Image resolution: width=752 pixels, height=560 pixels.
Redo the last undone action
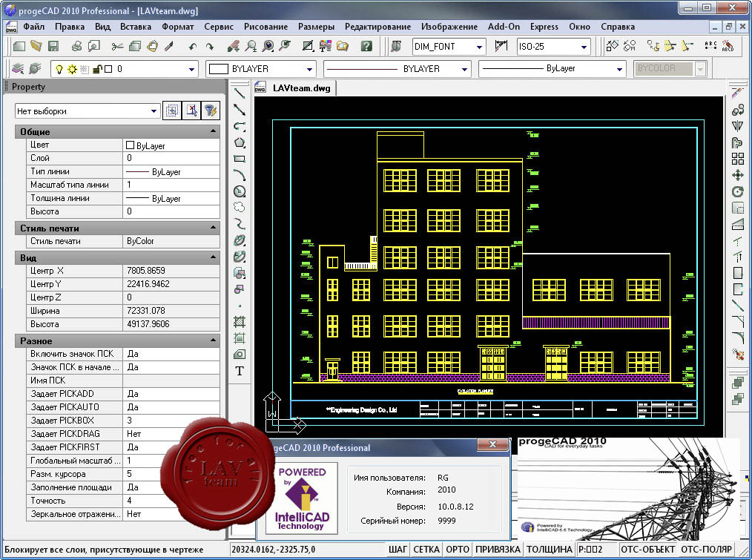(x=210, y=47)
